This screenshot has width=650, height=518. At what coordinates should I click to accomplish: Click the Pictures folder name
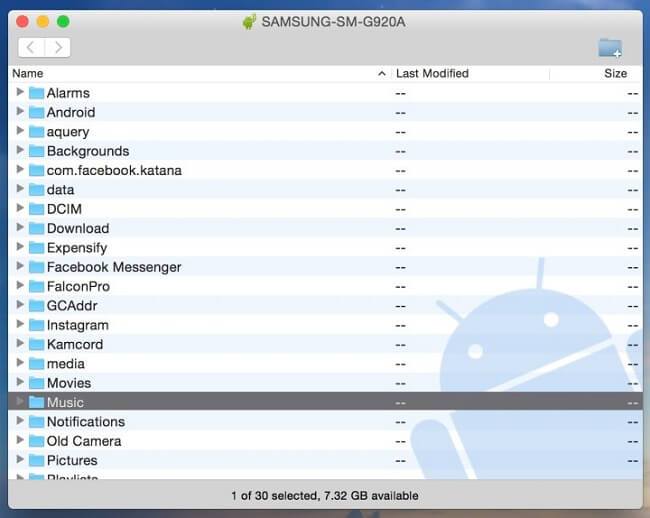(x=72, y=460)
